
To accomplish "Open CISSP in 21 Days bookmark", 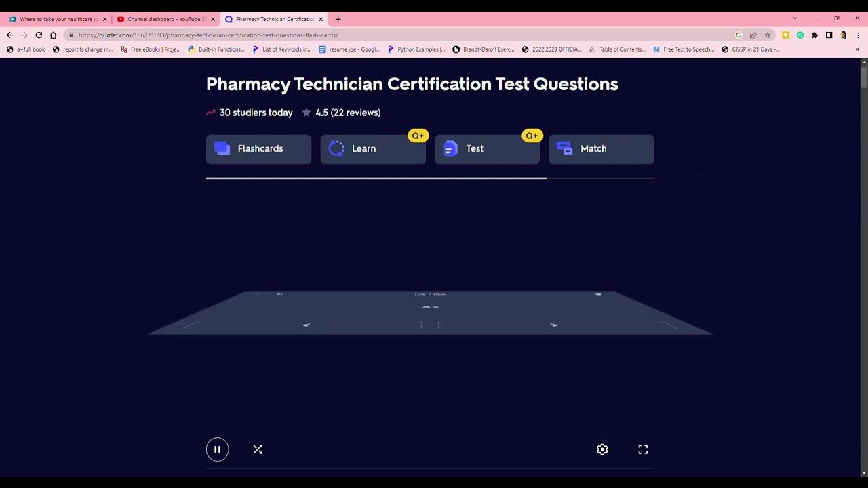I will point(751,49).
